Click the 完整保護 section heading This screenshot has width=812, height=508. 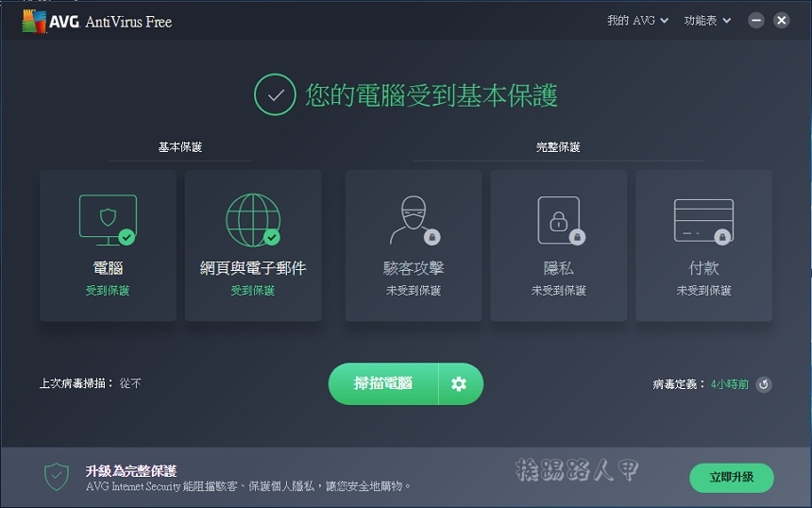click(x=558, y=147)
